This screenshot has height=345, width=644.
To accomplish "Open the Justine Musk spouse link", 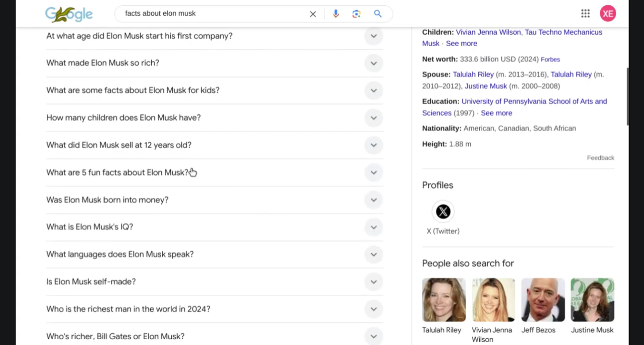I will click(486, 86).
